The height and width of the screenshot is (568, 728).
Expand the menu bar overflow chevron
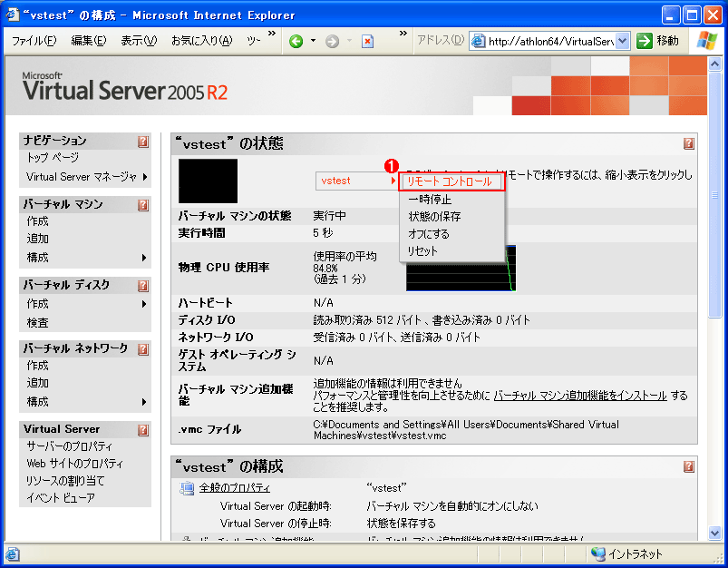coord(272,33)
